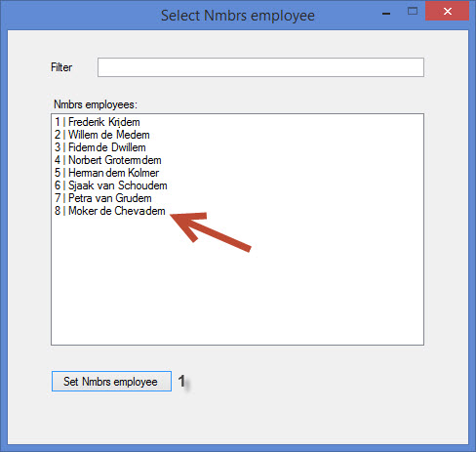
Task: Click the Nmbrs employees: label
Action: click(x=96, y=104)
